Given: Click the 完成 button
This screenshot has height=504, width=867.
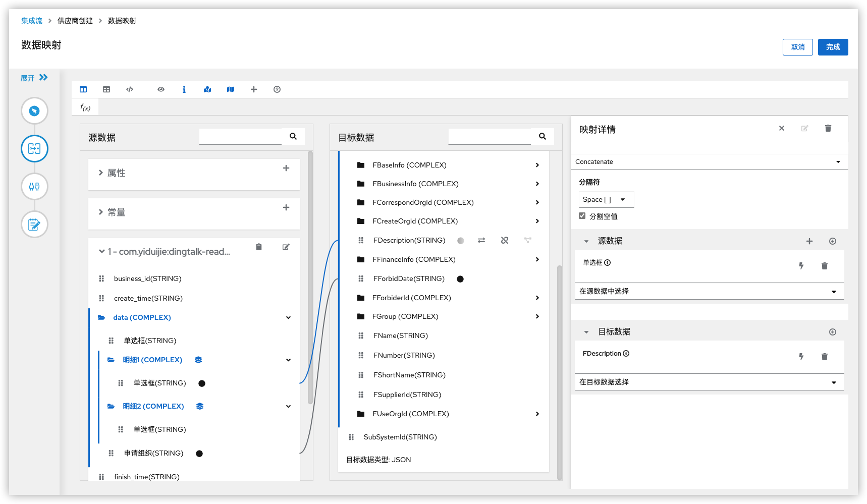Looking at the screenshot, I should coord(833,47).
